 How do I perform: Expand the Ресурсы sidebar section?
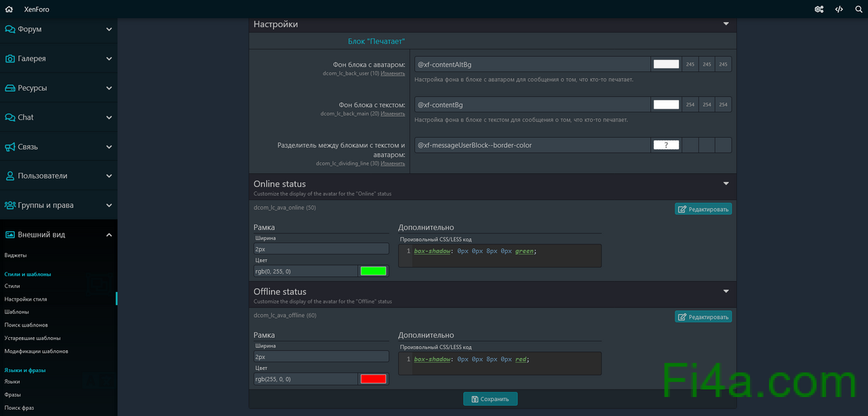click(108, 88)
